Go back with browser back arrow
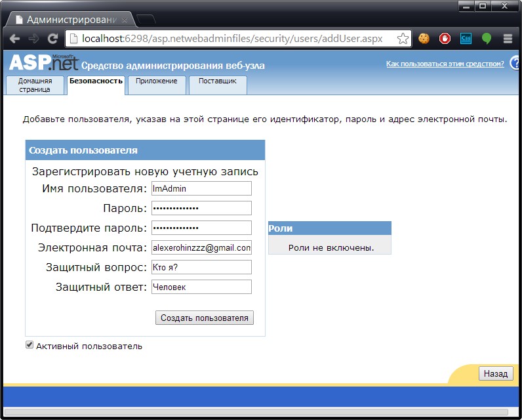The width and height of the screenshot is (522, 420). (x=14, y=39)
